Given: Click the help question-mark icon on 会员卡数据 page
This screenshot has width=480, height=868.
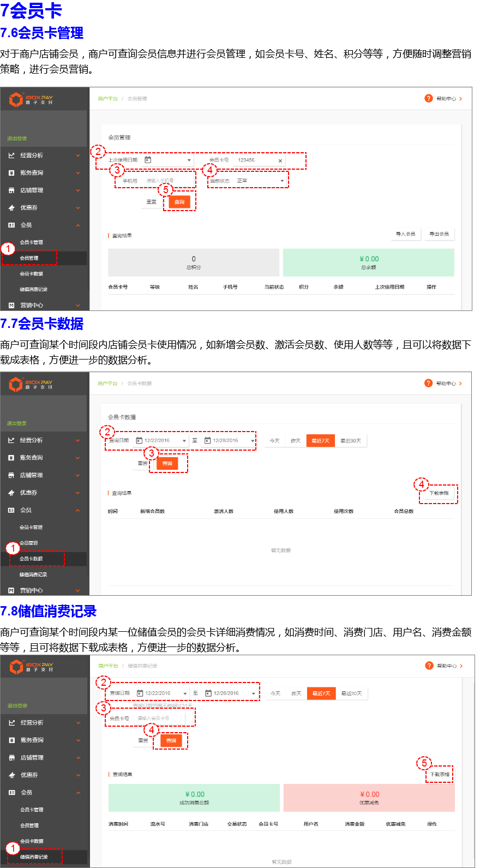Looking at the screenshot, I should tap(428, 383).
